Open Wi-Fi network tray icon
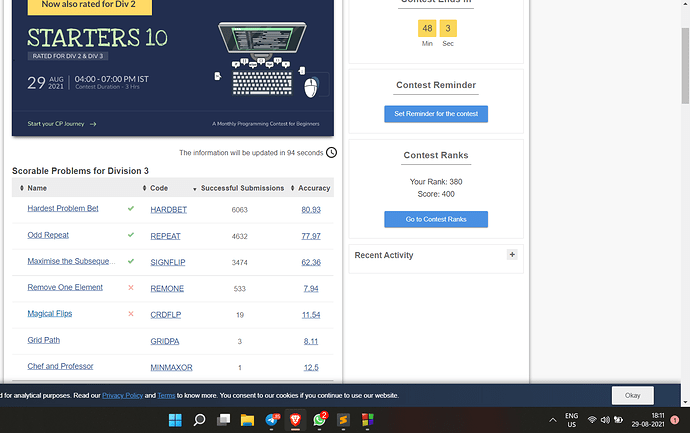 tap(592, 420)
